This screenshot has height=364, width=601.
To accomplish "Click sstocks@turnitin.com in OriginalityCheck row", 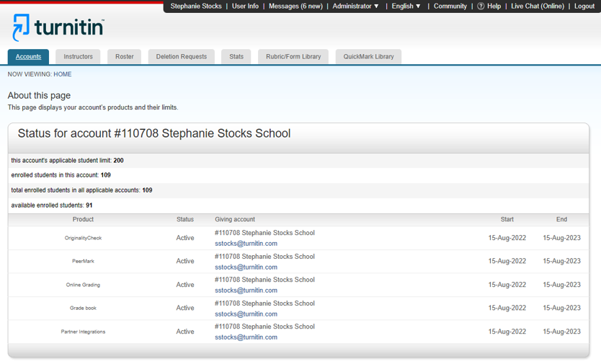I will [x=246, y=243].
